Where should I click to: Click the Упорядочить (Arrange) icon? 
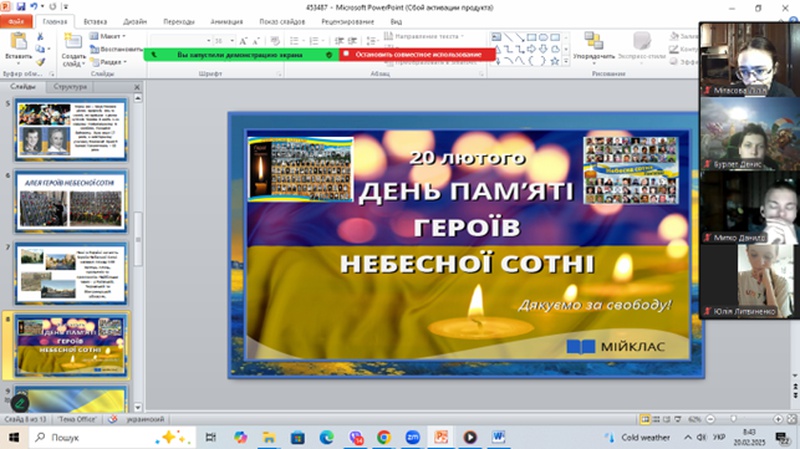point(593,42)
